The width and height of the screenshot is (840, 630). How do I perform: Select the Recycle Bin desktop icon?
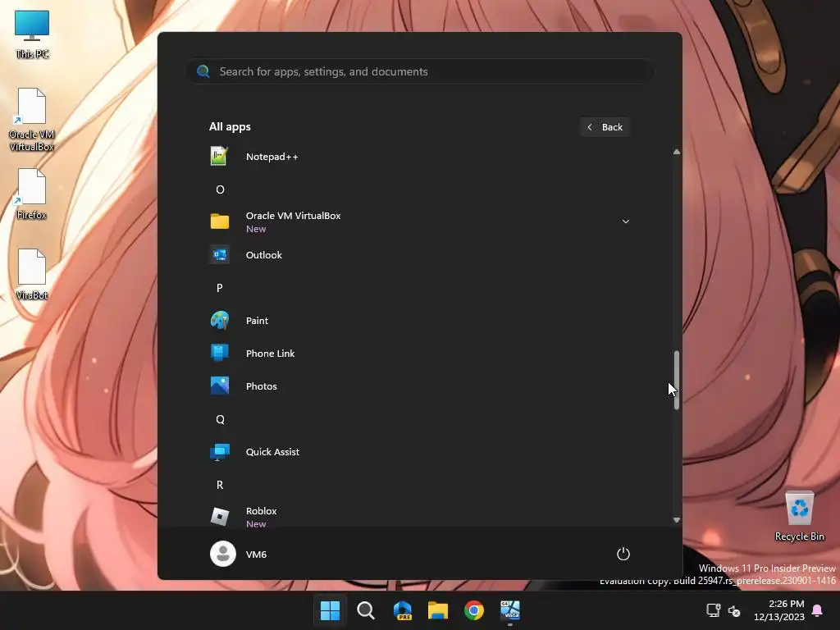pyautogui.click(x=799, y=516)
